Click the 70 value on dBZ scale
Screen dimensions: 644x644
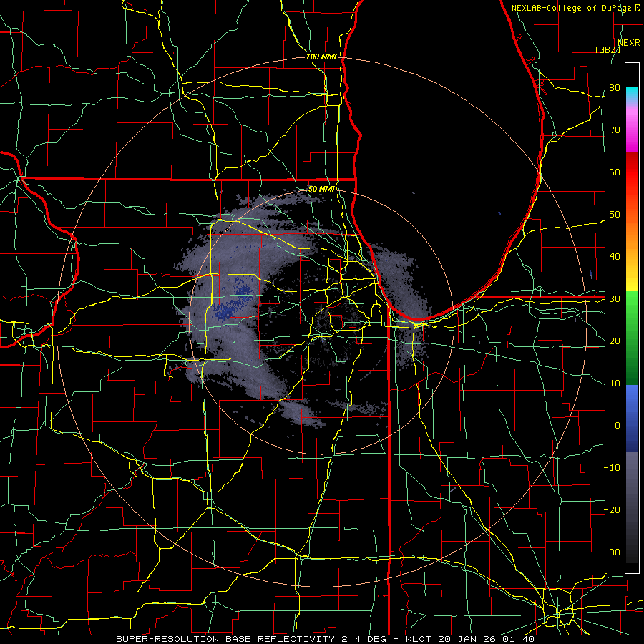[615, 130]
